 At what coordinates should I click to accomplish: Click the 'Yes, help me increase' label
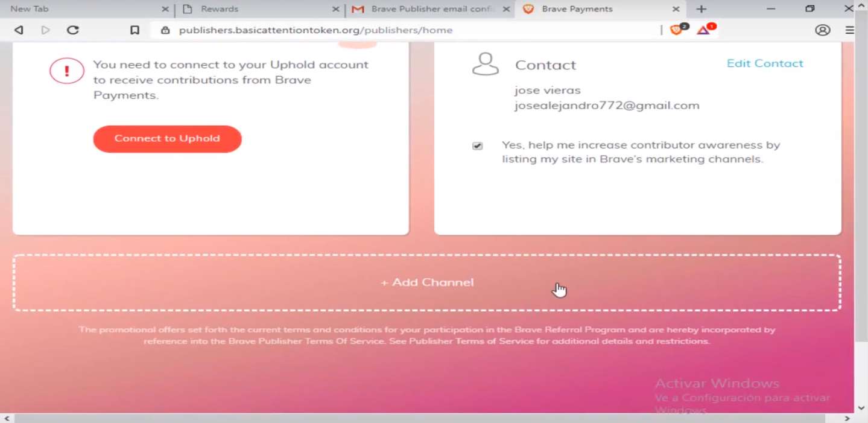641,152
